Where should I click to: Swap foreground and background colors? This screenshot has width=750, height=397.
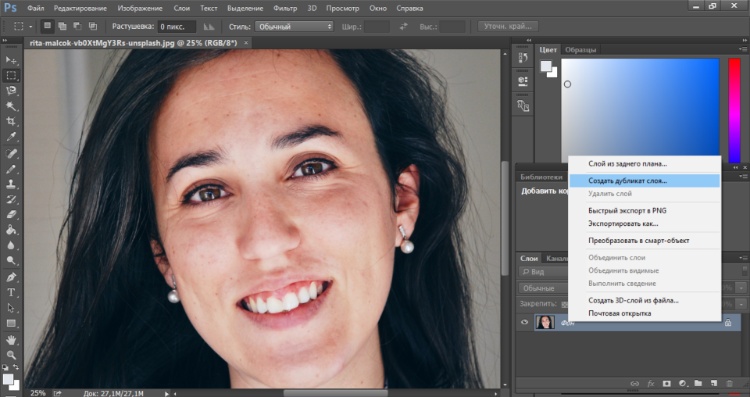tap(16, 367)
